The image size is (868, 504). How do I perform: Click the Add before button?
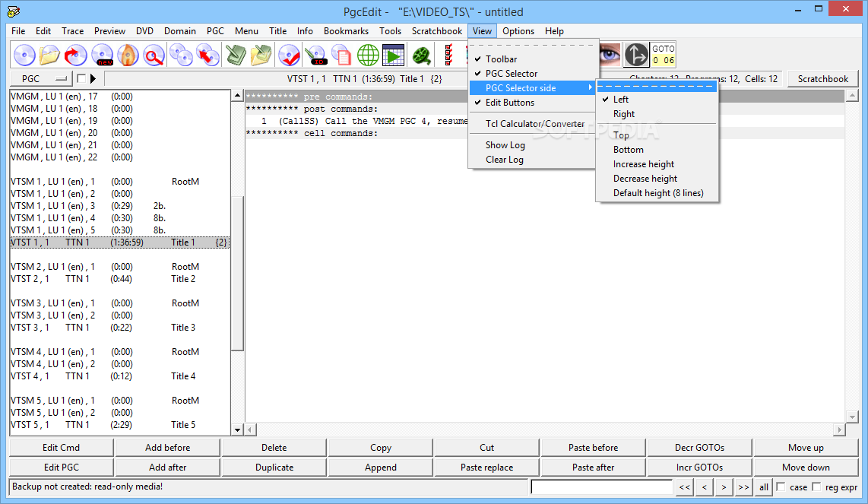click(x=168, y=448)
